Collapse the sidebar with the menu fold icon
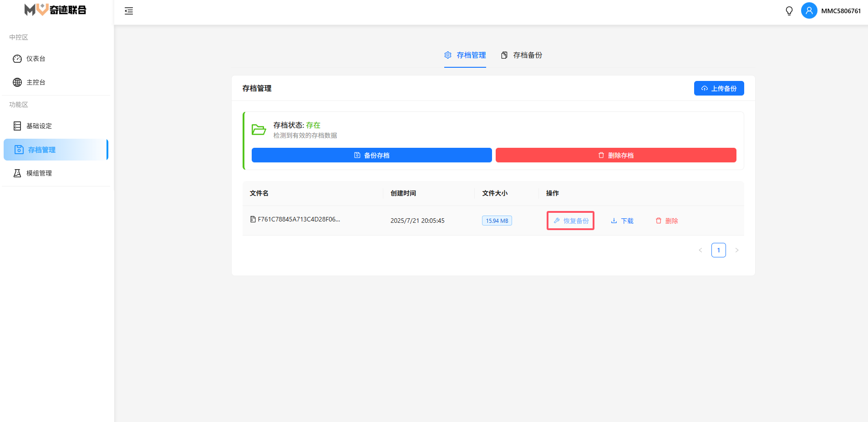Image resolution: width=868 pixels, height=422 pixels. point(129,11)
